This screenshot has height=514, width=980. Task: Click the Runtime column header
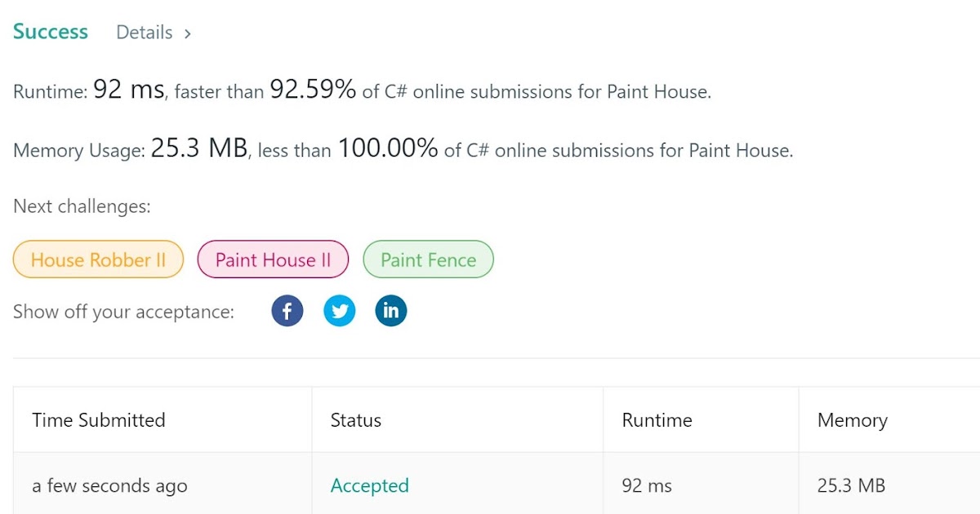657,420
